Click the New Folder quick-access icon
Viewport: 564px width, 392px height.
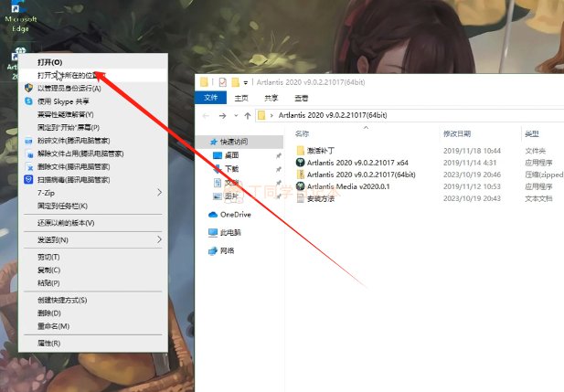coord(235,82)
